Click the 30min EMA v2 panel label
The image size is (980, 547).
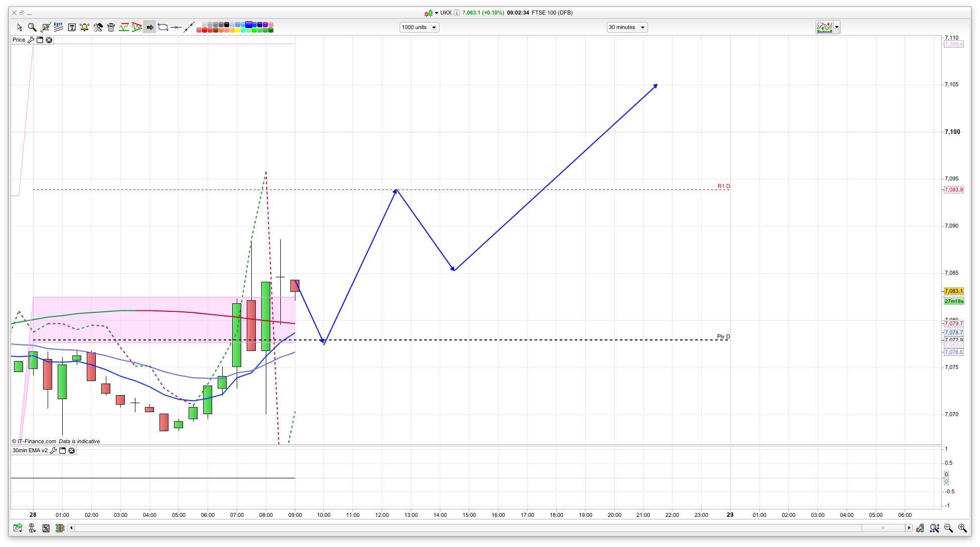[x=30, y=451]
